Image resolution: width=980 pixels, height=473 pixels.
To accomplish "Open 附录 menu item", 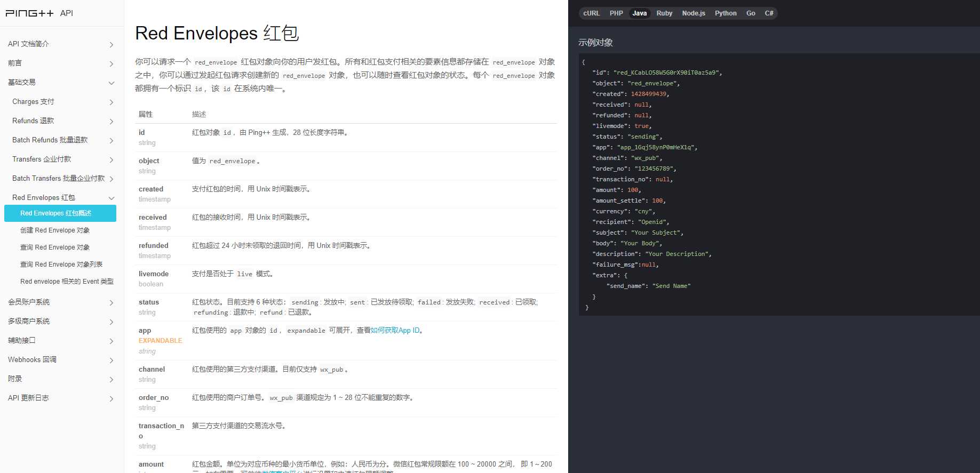I will point(15,379).
